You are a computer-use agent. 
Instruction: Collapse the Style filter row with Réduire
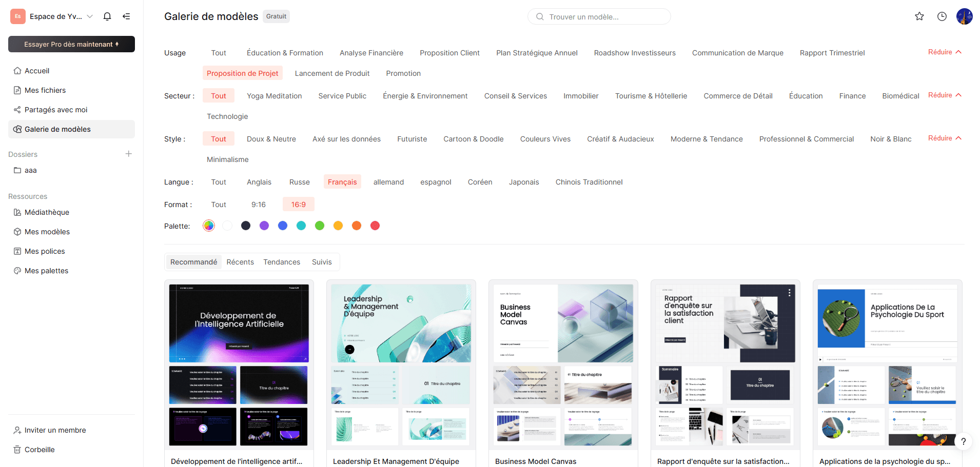(945, 138)
